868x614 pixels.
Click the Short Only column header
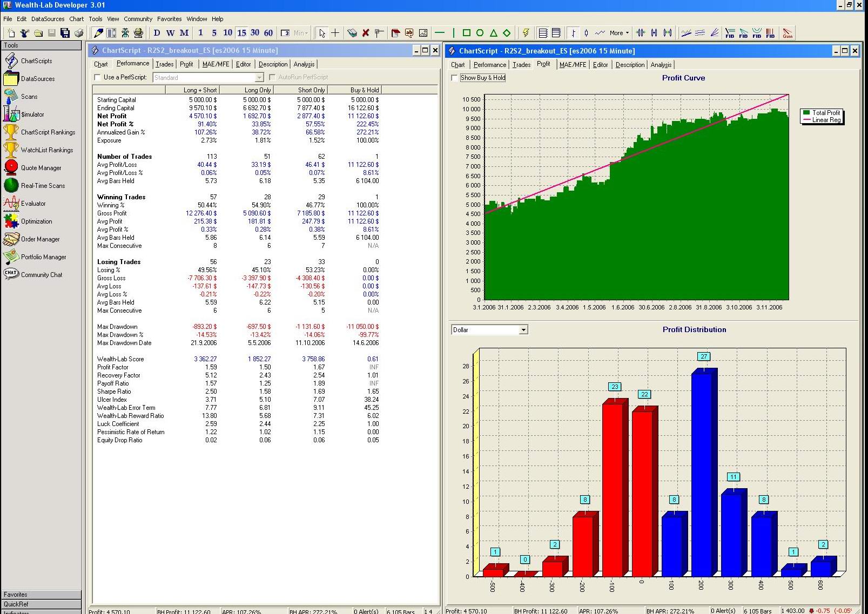[300, 90]
